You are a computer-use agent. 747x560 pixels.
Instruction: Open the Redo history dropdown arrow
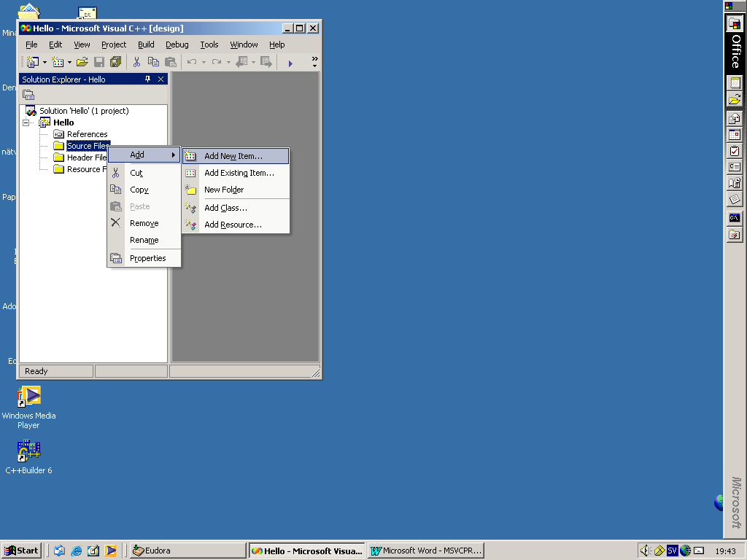[228, 63]
